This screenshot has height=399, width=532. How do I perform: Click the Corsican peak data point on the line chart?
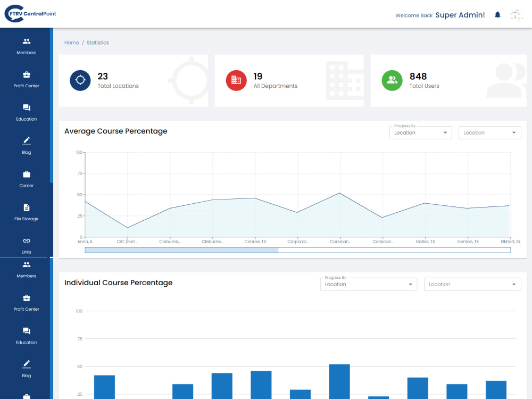(340, 193)
